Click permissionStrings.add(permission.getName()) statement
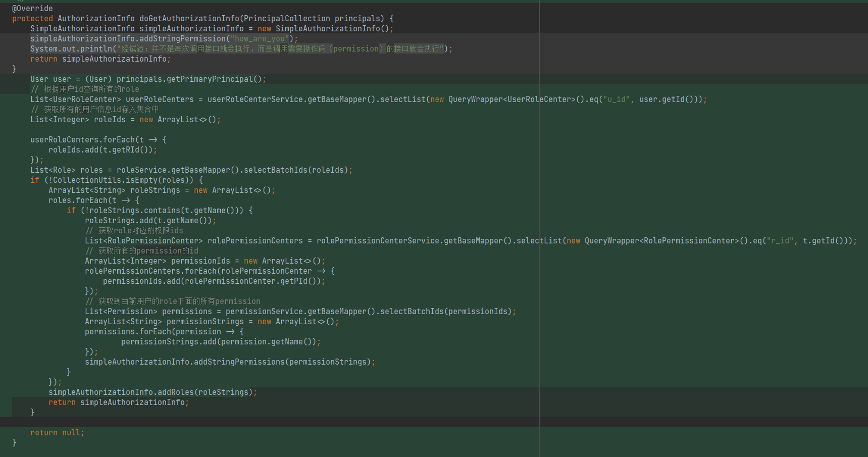This screenshot has height=457, width=868. pyautogui.click(x=221, y=342)
